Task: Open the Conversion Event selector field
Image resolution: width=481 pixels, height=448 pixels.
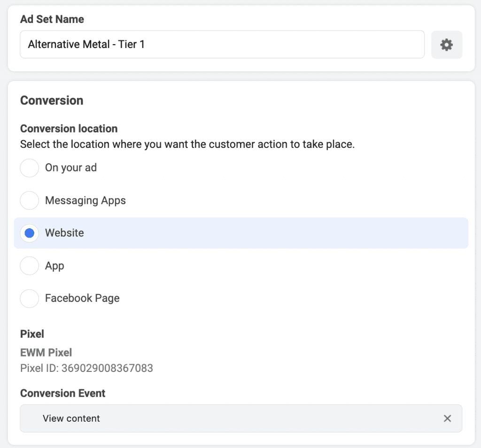Action: [x=241, y=418]
